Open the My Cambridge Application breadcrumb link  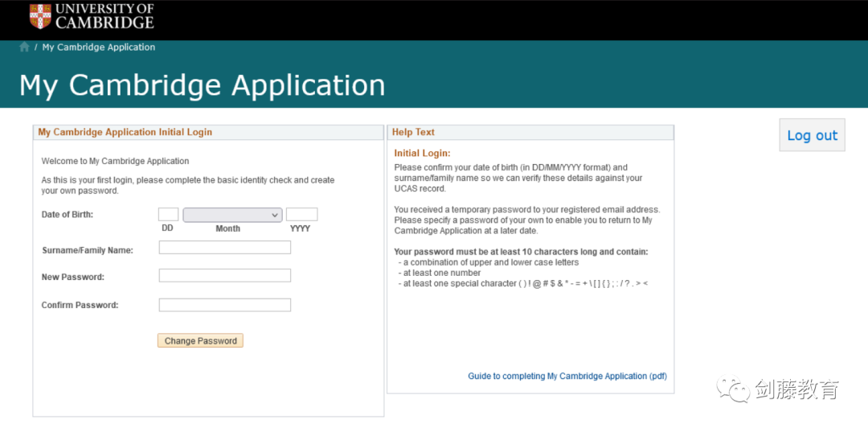99,47
